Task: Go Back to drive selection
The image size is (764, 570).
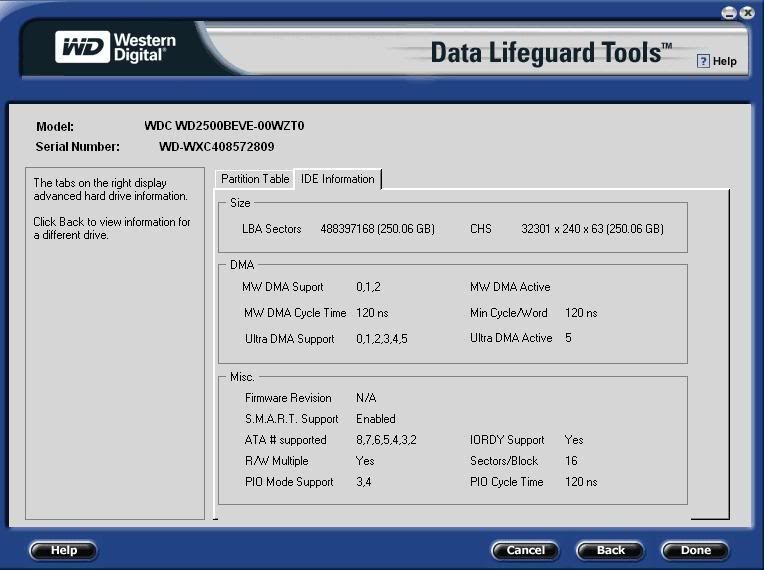Action: click(x=611, y=551)
